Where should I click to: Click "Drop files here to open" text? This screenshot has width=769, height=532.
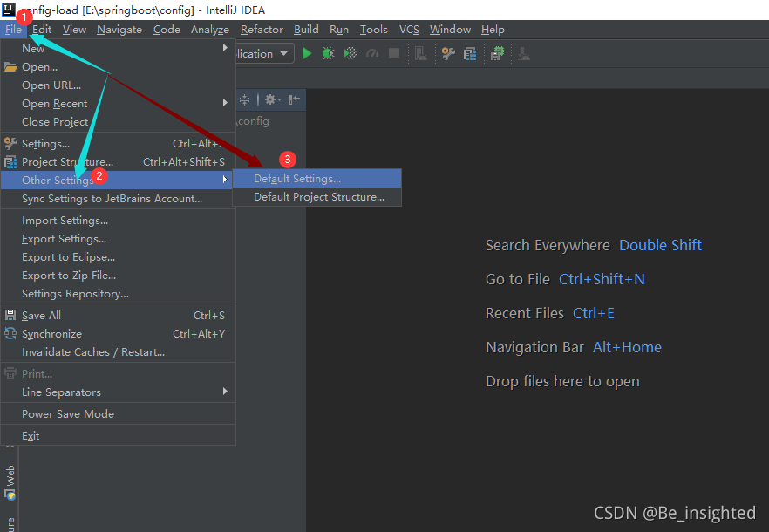(x=562, y=381)
